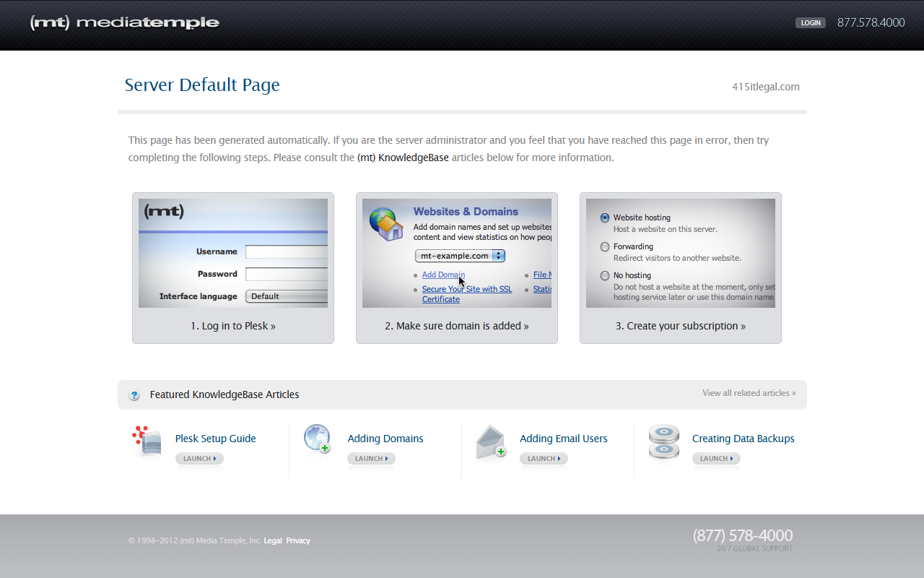The height and width of the screenshot is (578, 924).
Task: Open the Website hosting options screenshot thumbnail
Action: click(x=681, y=253)
